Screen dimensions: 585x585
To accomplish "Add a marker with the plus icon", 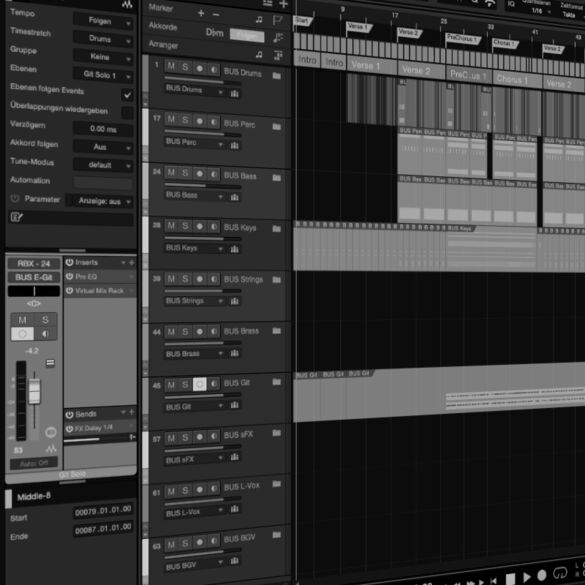I will (x=201, y=13).
